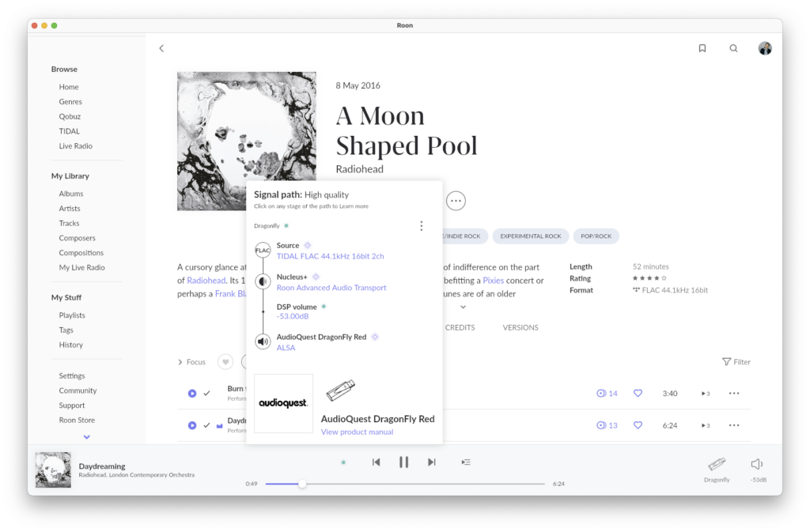Click the playback progress slider handle

[302, 484]
